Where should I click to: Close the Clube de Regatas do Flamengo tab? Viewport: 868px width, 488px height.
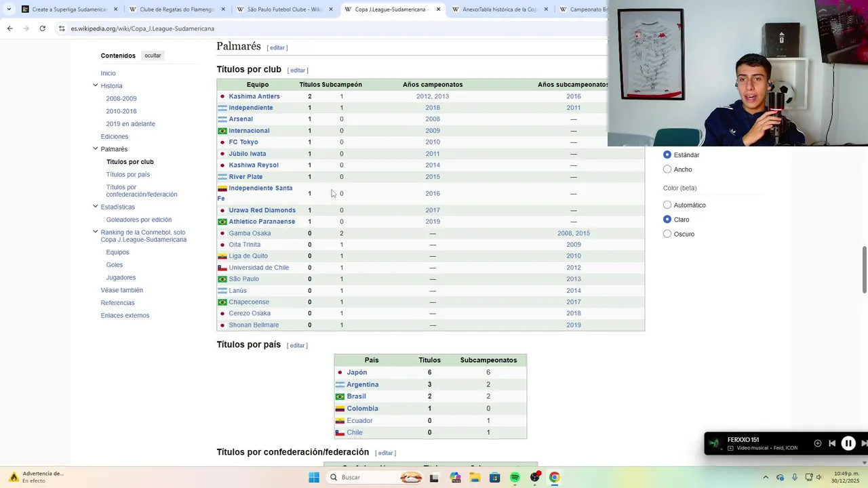(x=223, y=9)
